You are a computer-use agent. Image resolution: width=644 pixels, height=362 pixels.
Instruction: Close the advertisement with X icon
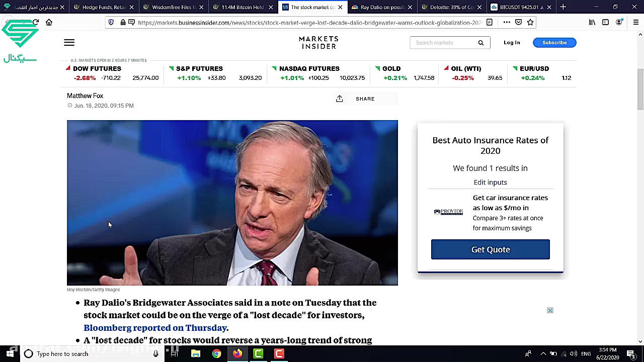[x=550, y=310]
